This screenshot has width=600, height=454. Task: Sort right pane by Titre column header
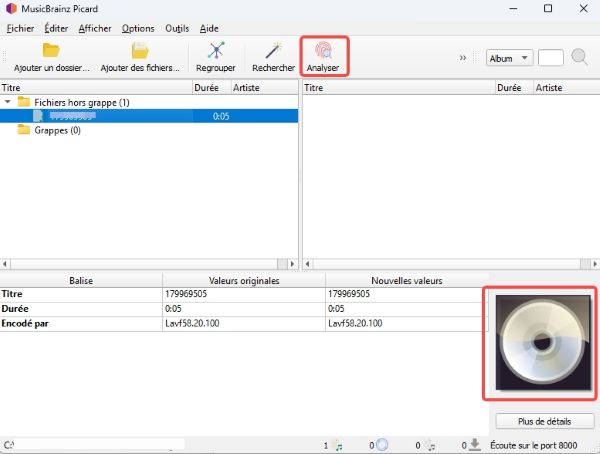(399, 88)
